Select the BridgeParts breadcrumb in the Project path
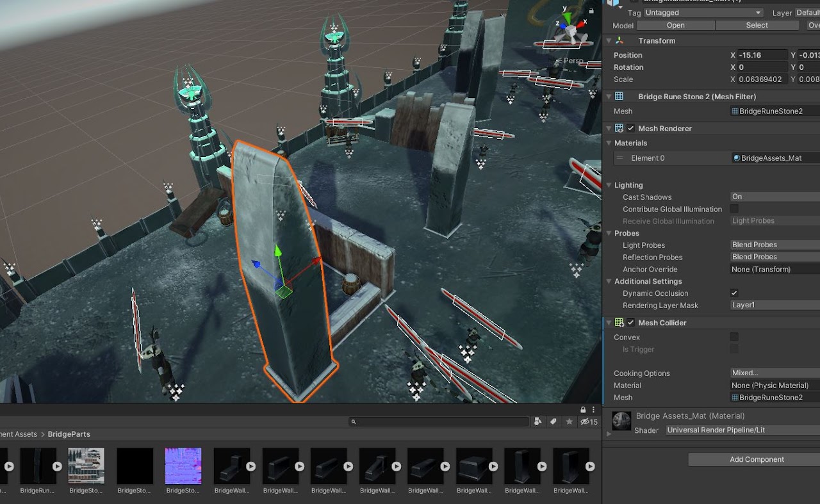Viewport: 820px width, 504px height. (x=69, y=434)
